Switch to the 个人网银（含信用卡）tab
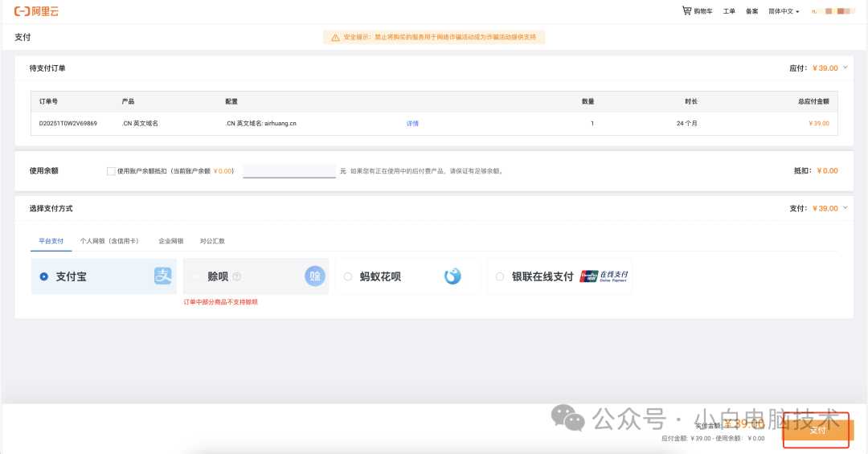Screen dimensions: 868x454 tap(109, 241)
